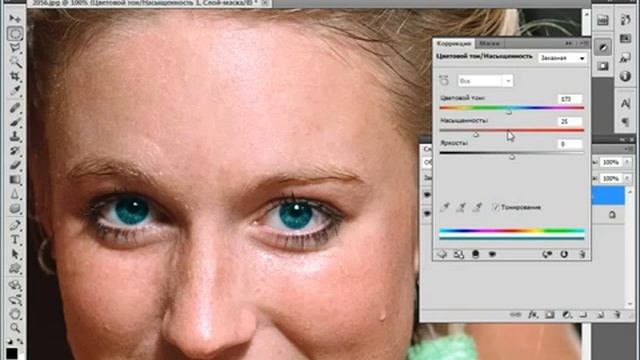Open the color range 'Все' dropdown
Screen dimensions: 640x360
point(485,81)
